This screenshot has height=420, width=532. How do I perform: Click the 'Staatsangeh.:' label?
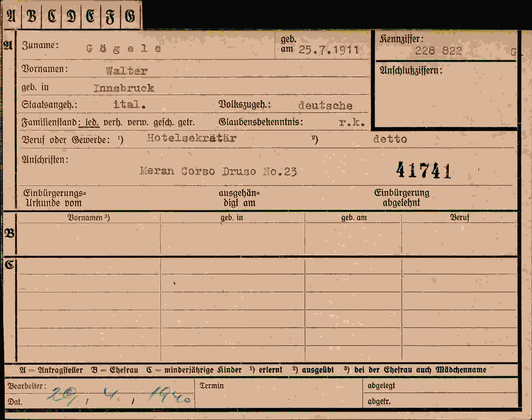click(x=49, y=105)
